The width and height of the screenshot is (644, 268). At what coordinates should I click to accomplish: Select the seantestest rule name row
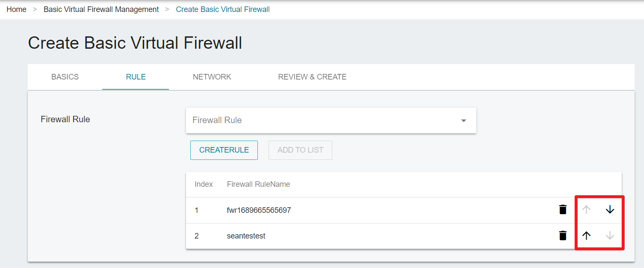pos(404,236)
